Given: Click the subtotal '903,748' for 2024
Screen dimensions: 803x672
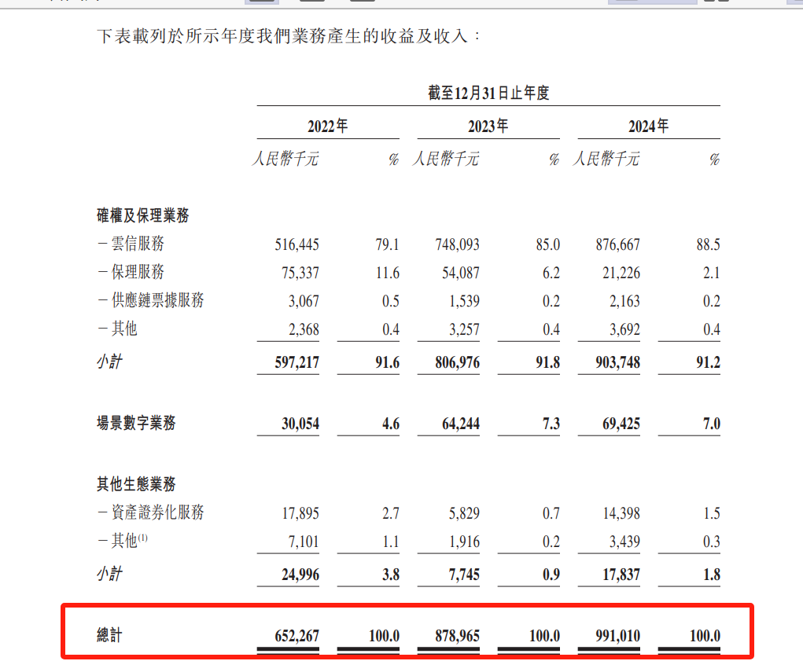Looking at the screenshot, I should pos(617,362).
